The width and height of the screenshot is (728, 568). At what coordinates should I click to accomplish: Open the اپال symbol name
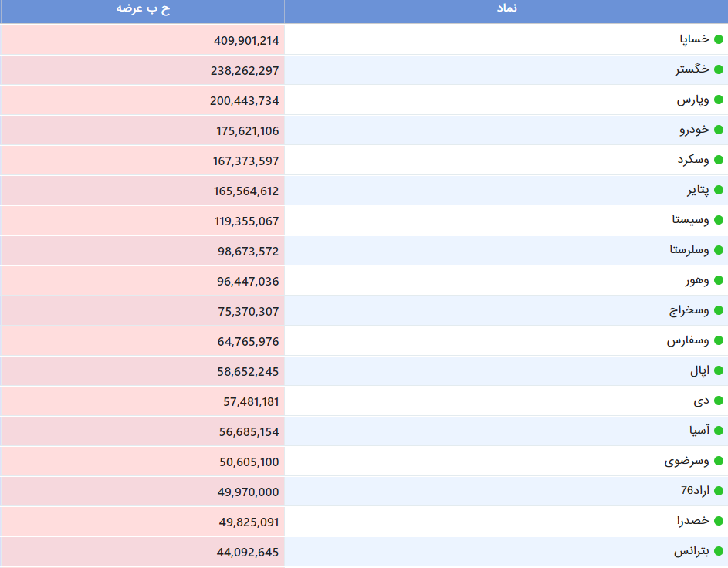coord(699,370)
